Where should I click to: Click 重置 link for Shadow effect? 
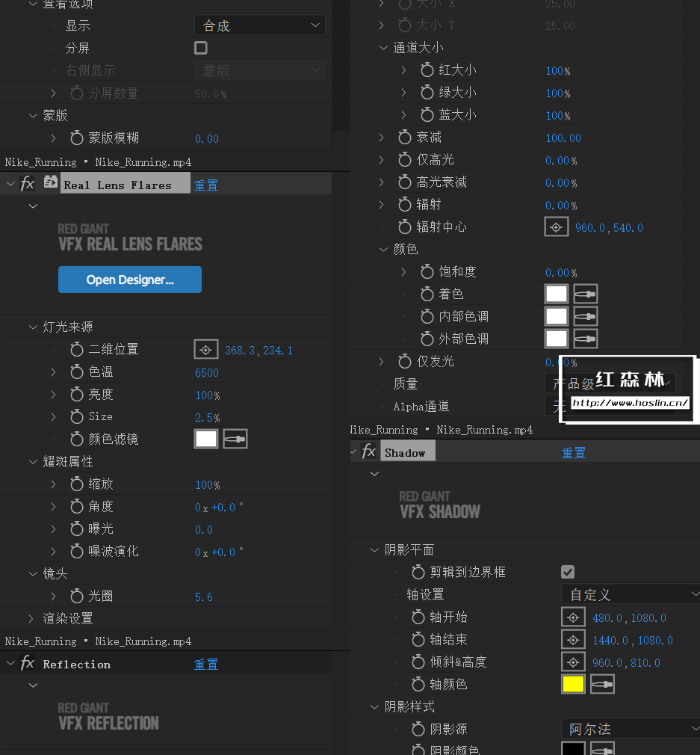pos(574,452)
